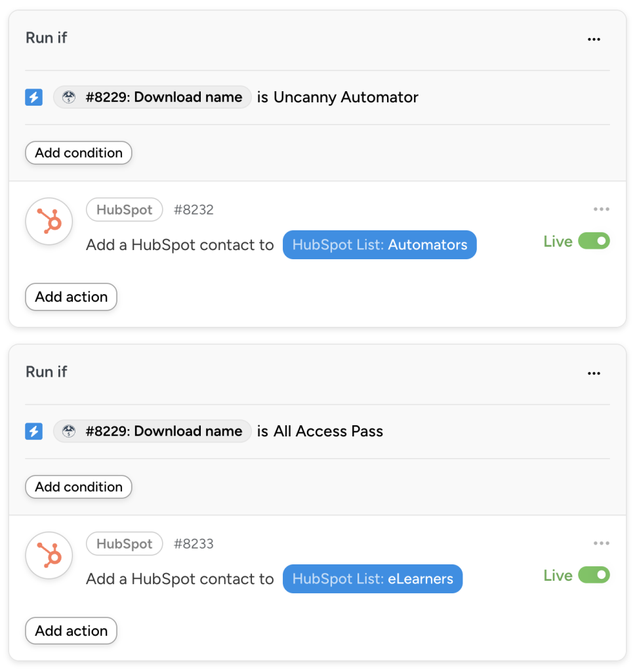Open the options menu of the second Run if block
Viewport: 637px width, 672px height.
594,372
